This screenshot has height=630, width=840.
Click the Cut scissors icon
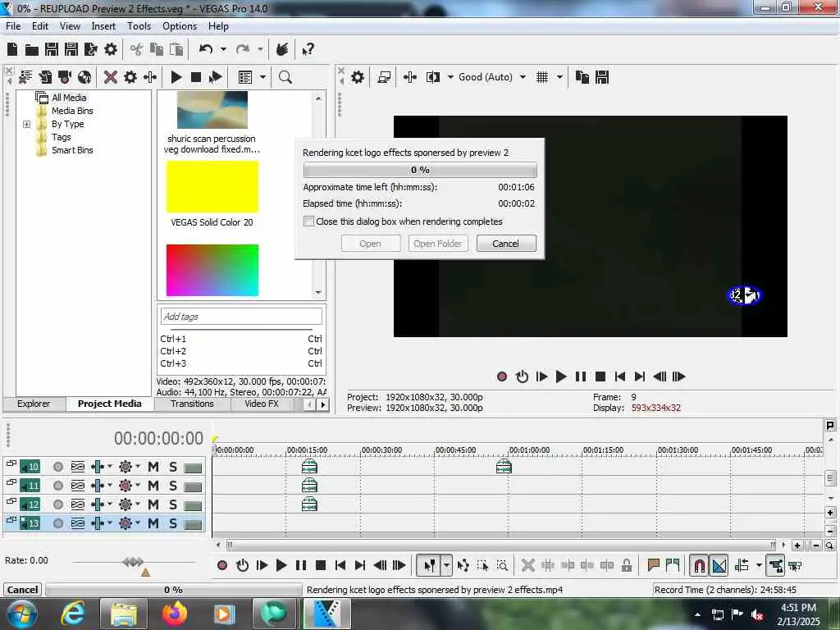click(137, 49)
